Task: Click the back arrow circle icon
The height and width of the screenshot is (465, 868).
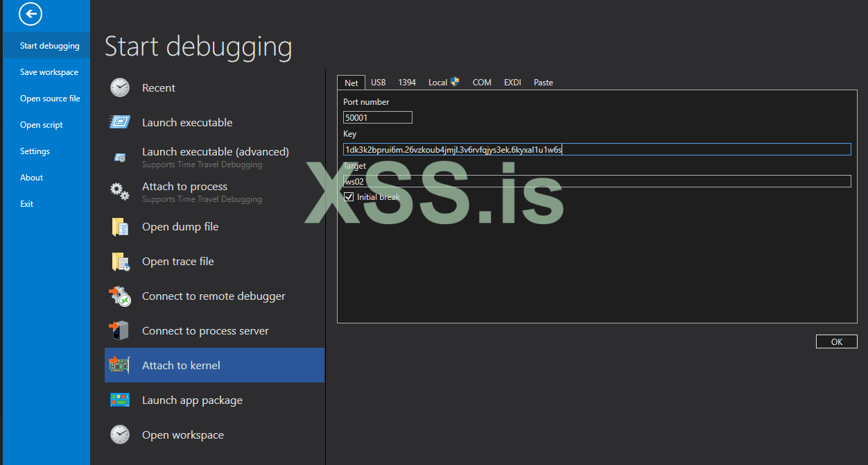Action: [31, 14]
